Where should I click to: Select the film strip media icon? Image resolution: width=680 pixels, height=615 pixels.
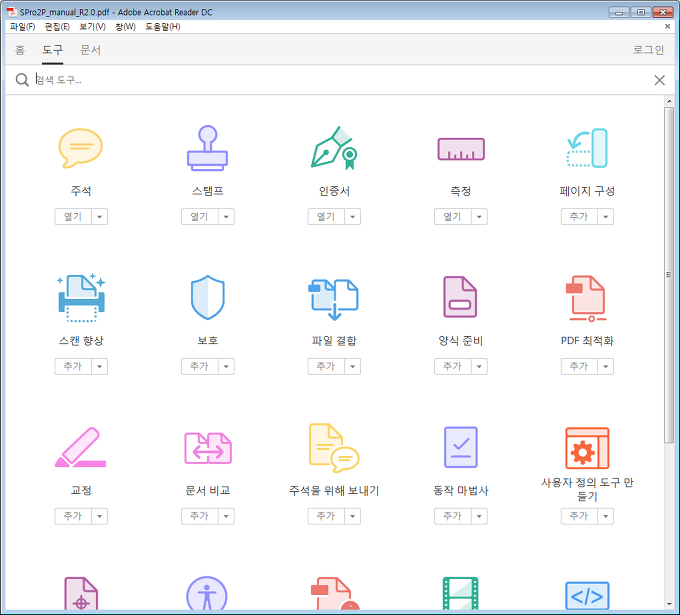tap(460, 593)
